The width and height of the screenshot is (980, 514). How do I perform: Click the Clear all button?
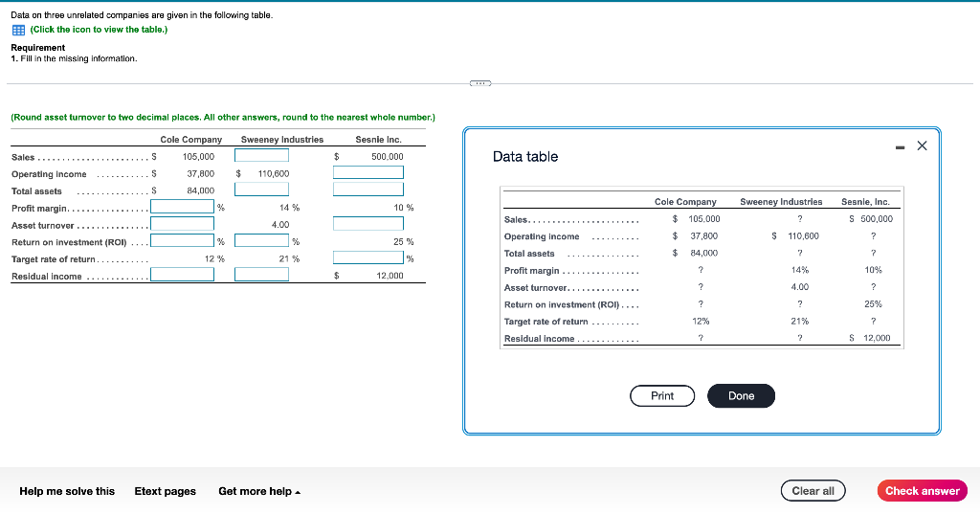tap(813, 491)
